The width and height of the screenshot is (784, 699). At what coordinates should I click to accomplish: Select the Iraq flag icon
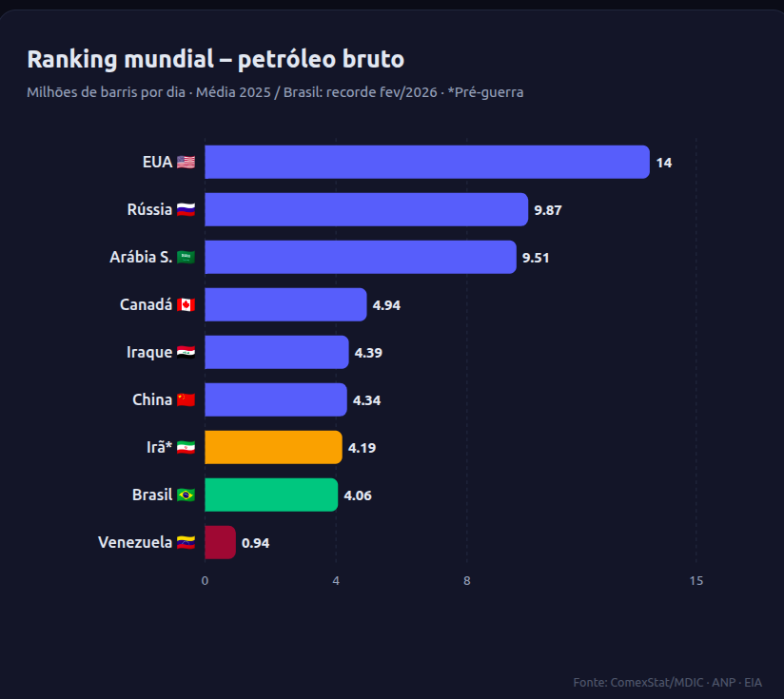click(x=186, y=352)
